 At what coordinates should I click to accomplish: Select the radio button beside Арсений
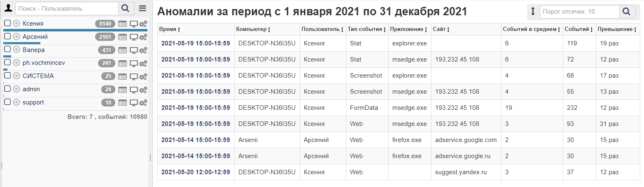pyautogui.click(x=16, y=37)
